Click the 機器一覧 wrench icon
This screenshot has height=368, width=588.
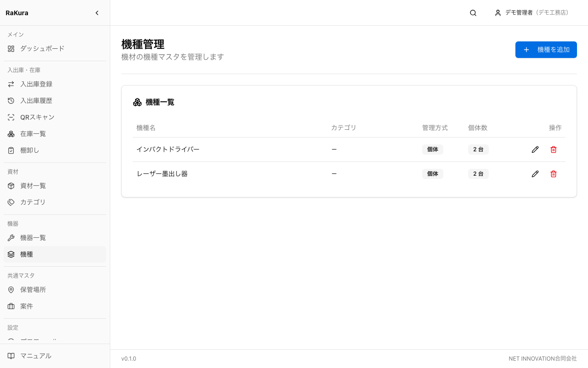point(11,238)
